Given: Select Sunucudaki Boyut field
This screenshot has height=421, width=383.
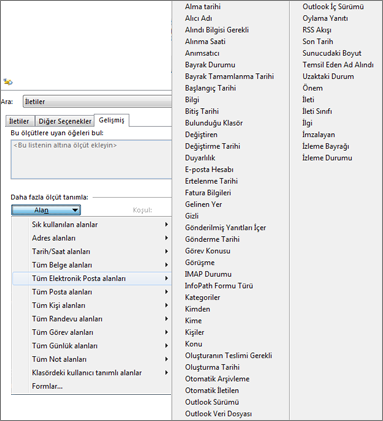Looking at the screenshot, I should 332,53.
